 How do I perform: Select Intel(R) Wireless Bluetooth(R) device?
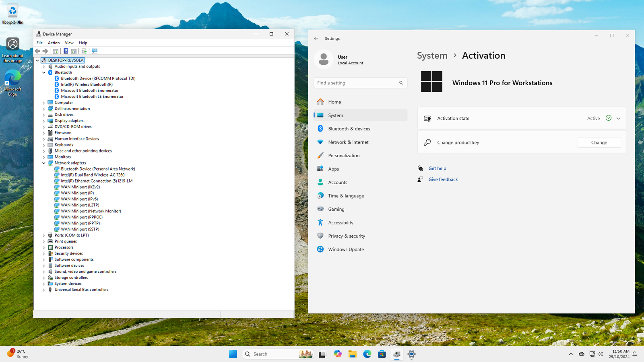click(x=87, y=84)
